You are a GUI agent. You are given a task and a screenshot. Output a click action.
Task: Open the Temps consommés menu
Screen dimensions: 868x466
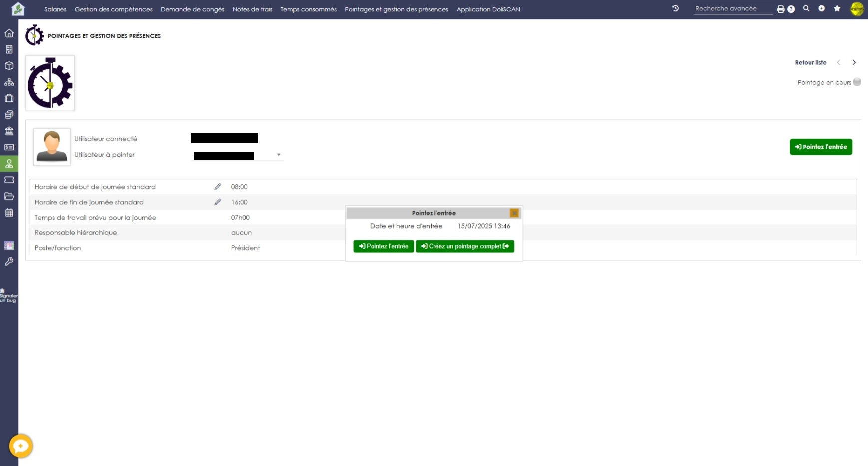click(x=308, y=9)
